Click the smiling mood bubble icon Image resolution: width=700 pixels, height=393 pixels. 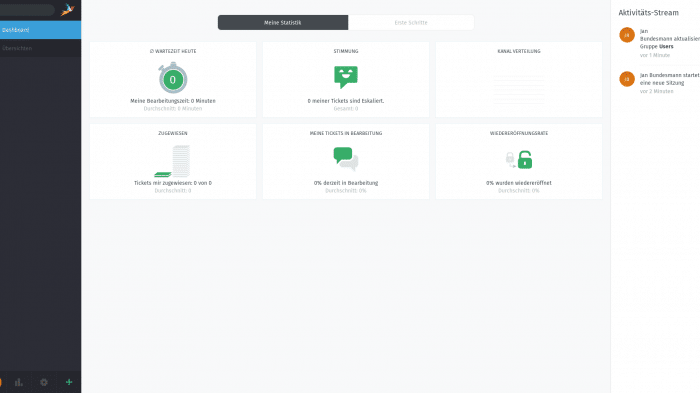pos(346,77)
